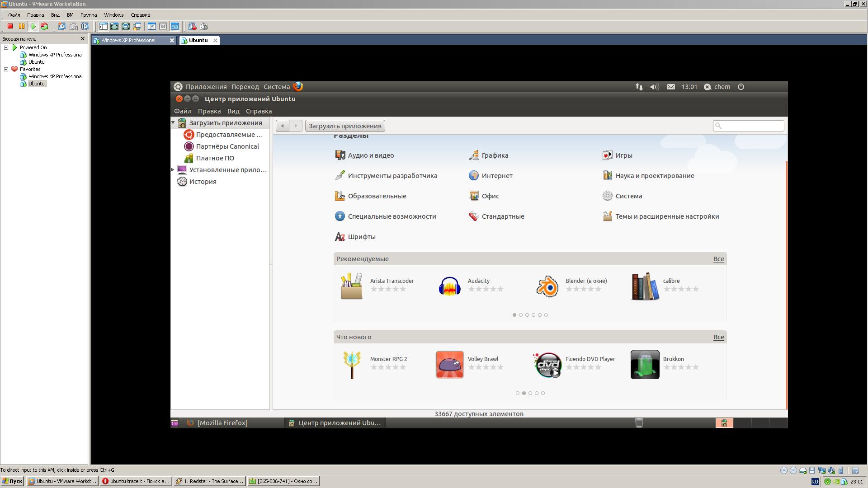The image size is (868, 488).
Task: Select История in sidebar
Action: pyautogui.click(x=197, y=182)
